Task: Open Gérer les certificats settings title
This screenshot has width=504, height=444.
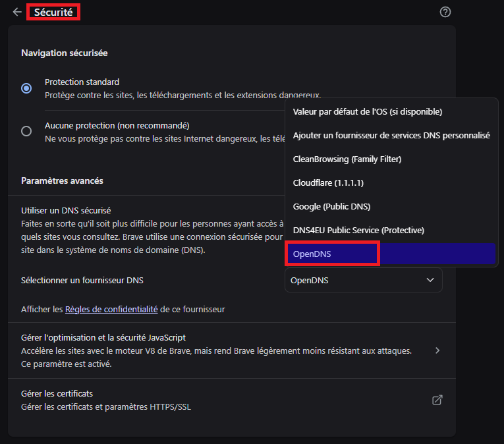Action: pos(57,394)
